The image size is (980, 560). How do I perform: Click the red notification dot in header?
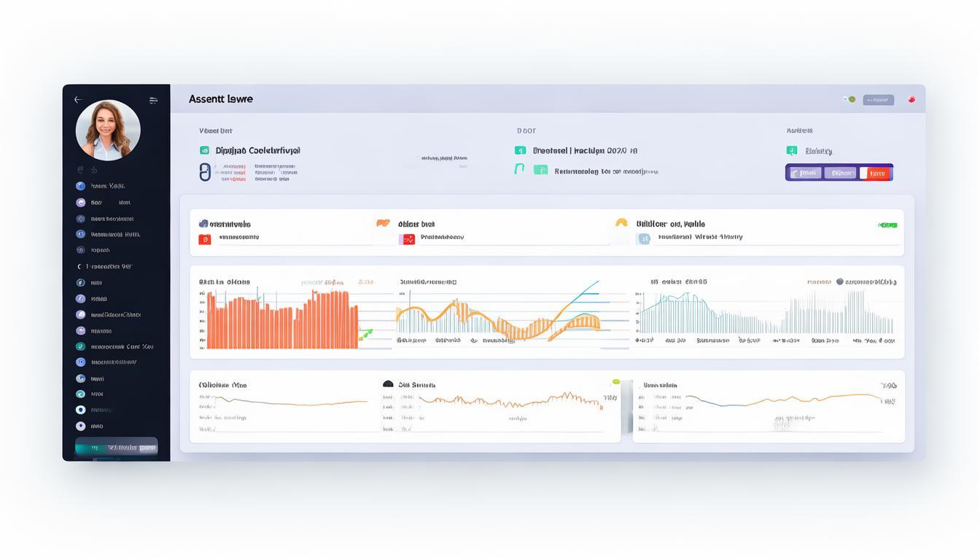(911, 100)
